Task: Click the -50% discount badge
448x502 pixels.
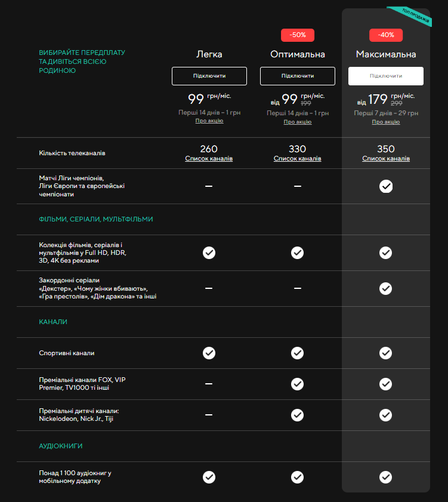Action: [x=297, y=35]
